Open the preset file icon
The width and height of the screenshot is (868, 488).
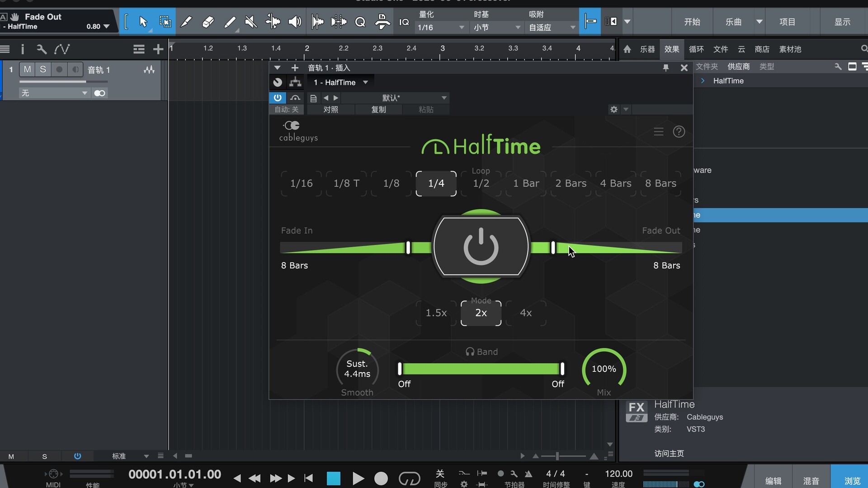pyautogui.click(x=313, y=98)
